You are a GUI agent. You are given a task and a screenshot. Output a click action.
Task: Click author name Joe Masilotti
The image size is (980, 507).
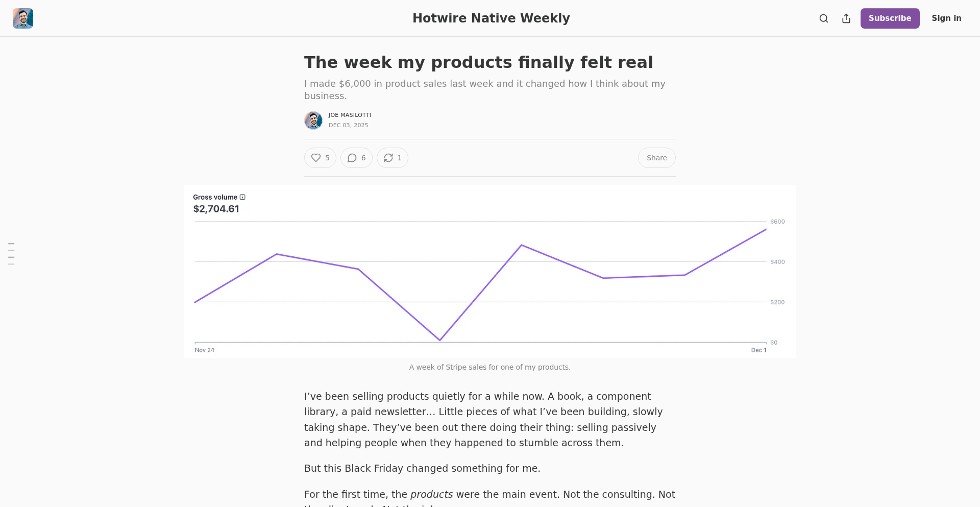(x=350, y=115)
